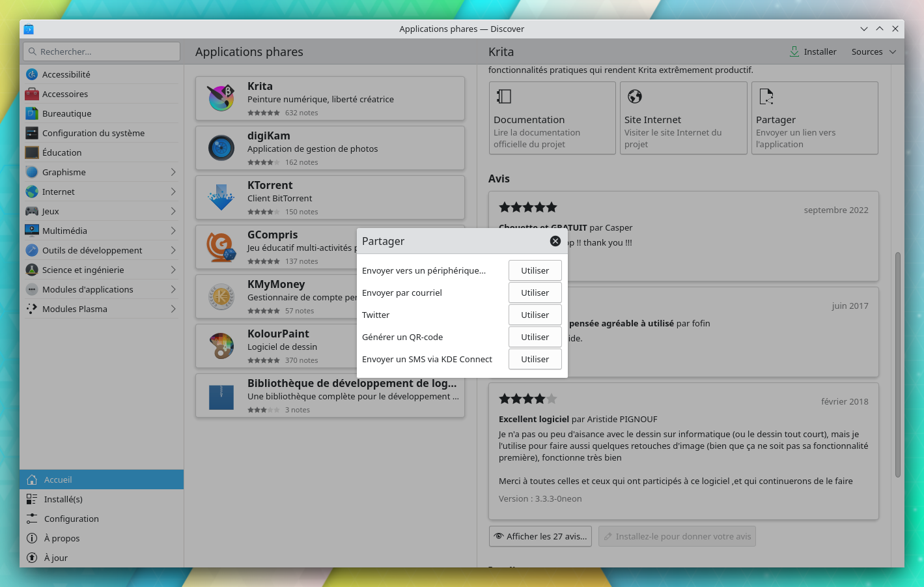Click Krita's 632 notes rating

coord(283,113)
